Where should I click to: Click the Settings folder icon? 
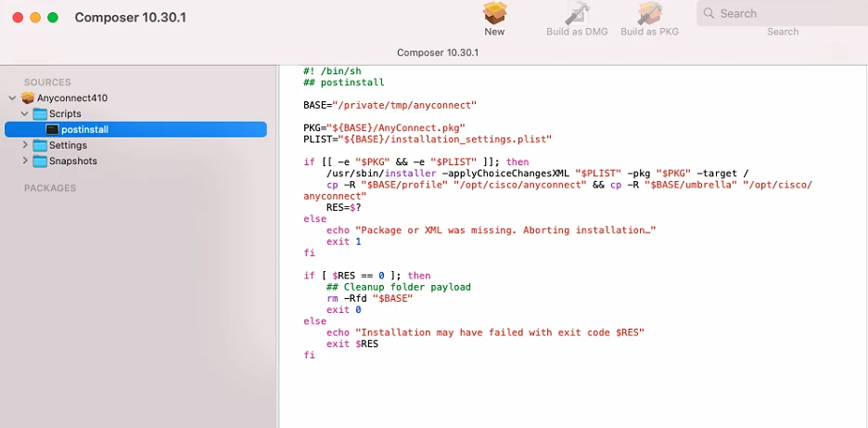coord(40,145)
